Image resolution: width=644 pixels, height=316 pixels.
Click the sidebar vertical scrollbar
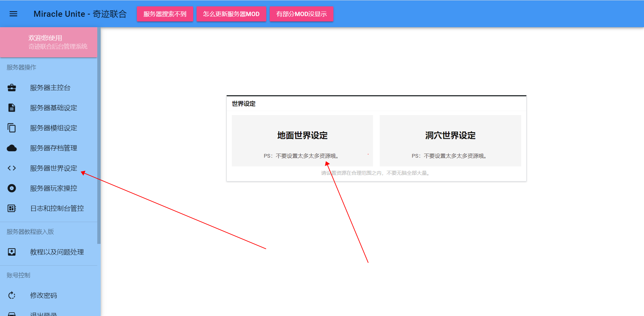[99, 136]
